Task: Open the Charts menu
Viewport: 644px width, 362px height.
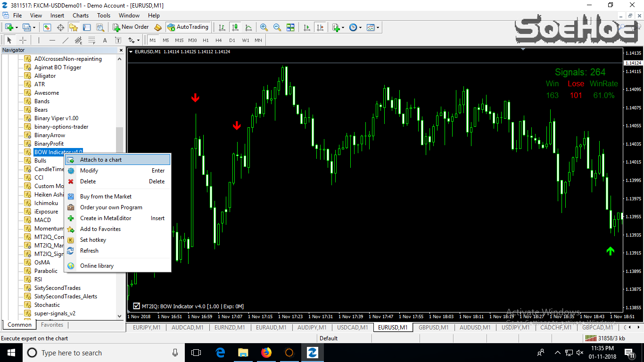Action: point(80,15)
